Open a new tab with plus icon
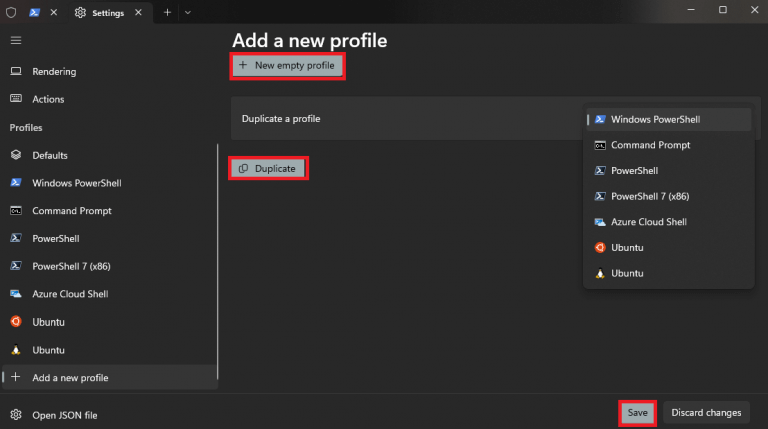 [x=167, y=12]
